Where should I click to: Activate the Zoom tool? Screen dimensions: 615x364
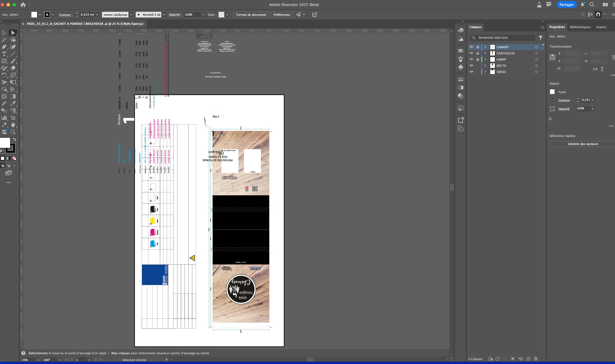click(x=13, y=132)
